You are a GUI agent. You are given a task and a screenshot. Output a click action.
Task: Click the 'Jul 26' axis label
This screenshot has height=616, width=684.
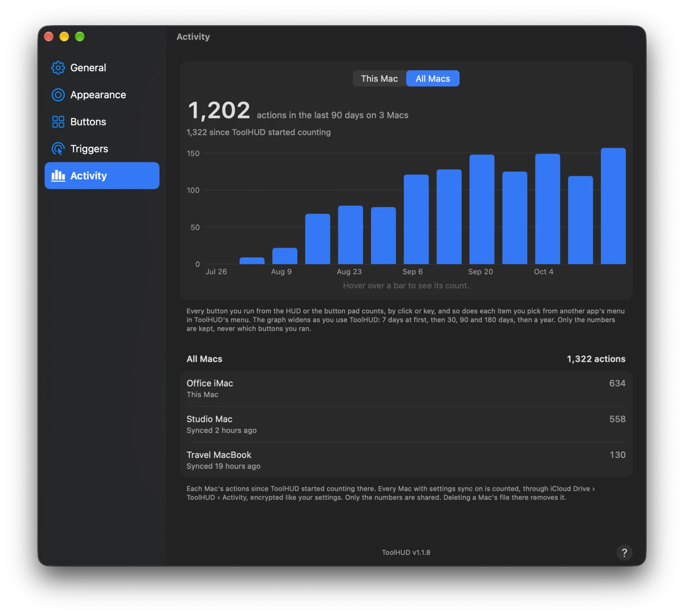click(216, 272)
